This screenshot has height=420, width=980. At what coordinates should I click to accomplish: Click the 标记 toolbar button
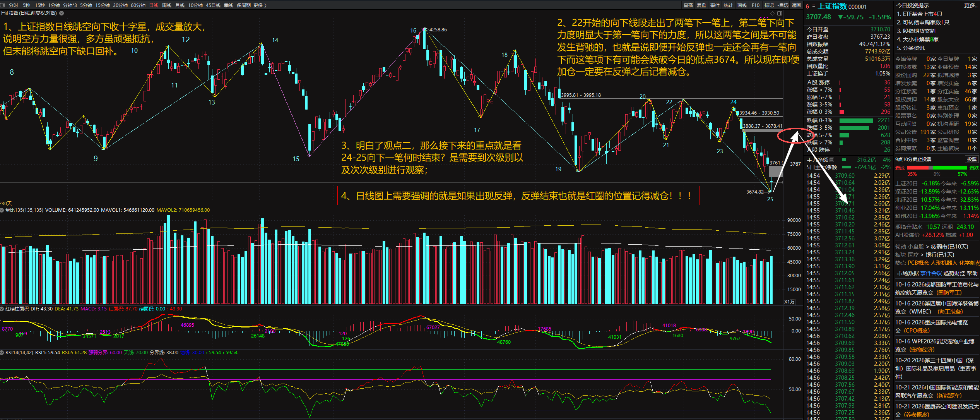pos(769,5)
